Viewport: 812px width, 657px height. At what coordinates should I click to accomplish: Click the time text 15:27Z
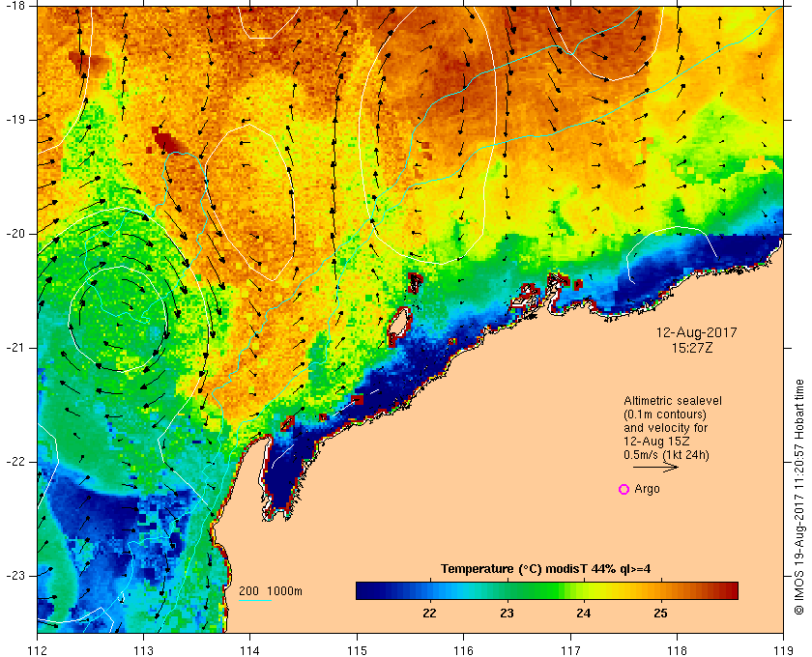[692, 348]
